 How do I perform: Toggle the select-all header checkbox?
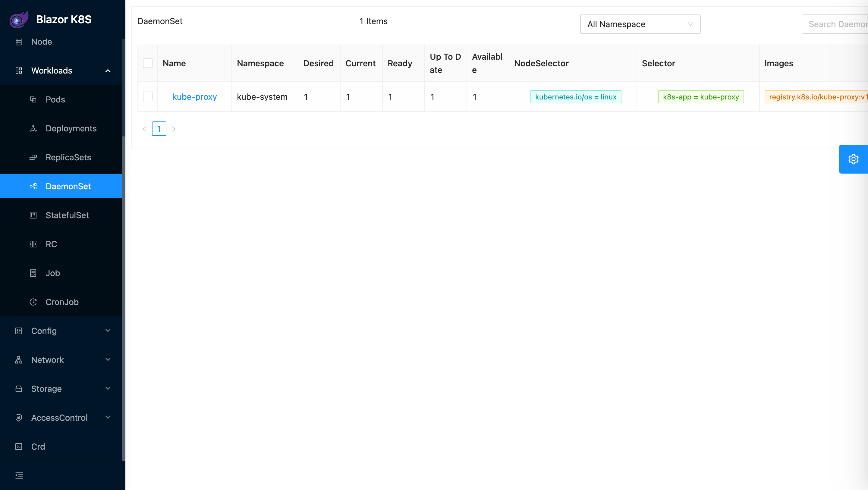(148, 63)
